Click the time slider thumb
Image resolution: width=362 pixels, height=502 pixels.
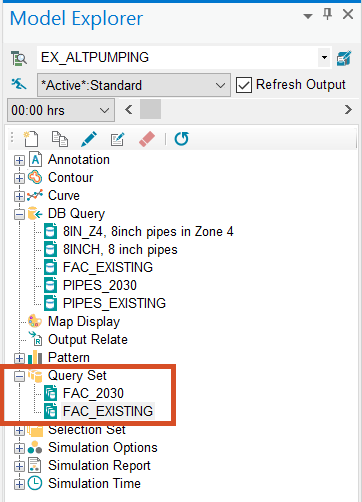(x=150, y=109)
